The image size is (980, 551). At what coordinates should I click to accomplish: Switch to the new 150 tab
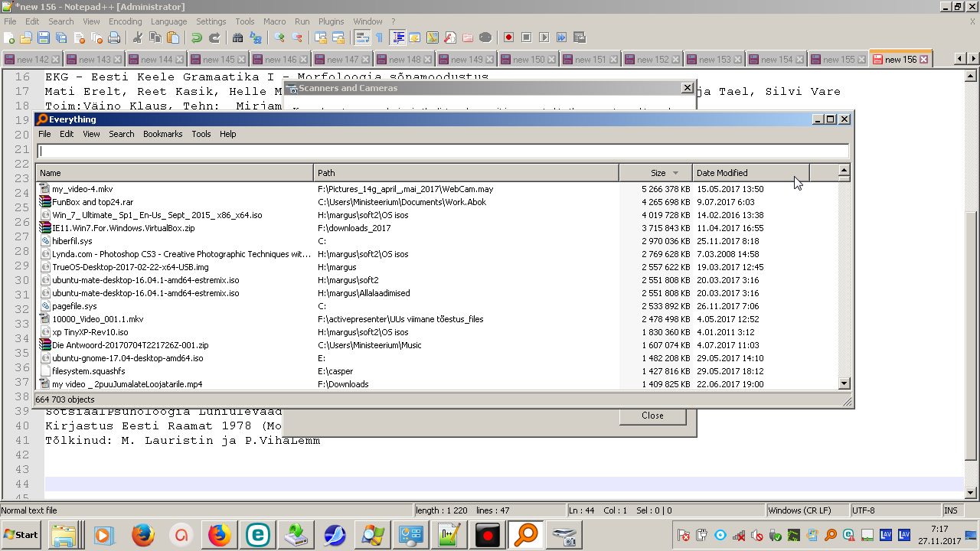(x=528, y=60)
